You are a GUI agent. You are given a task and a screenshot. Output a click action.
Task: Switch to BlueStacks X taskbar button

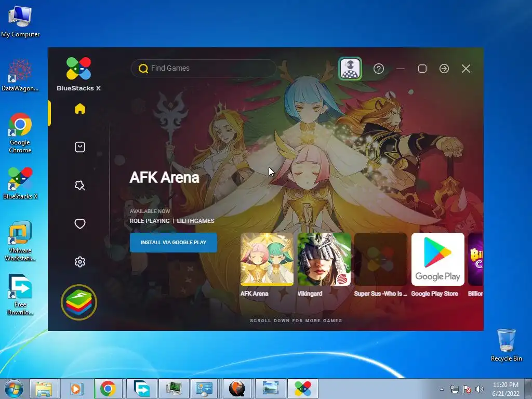point(303,389)
